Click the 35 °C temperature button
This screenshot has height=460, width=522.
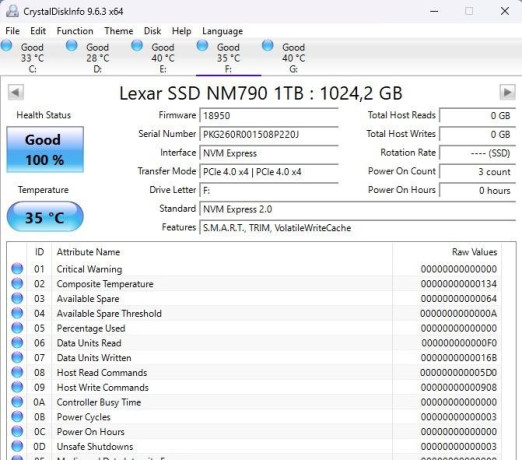45,217
